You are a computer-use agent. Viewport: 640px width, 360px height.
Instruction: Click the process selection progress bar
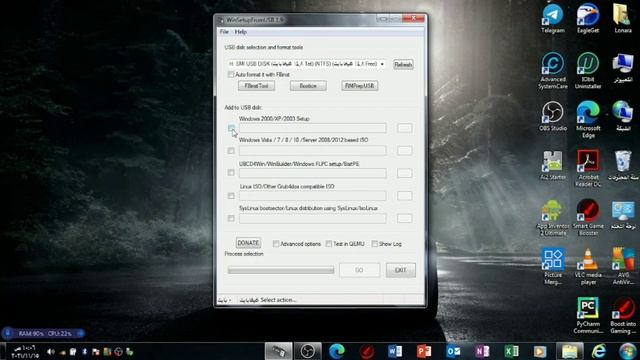(281, 270)
